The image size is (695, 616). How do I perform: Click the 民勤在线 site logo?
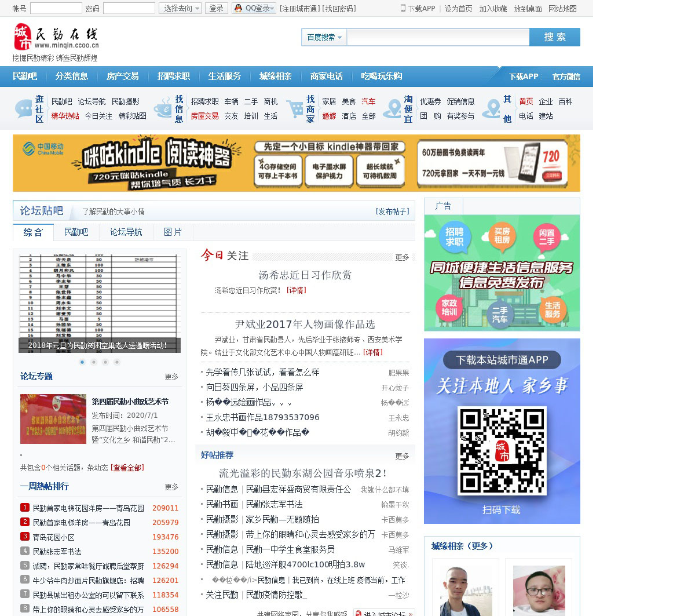(56, 37)
